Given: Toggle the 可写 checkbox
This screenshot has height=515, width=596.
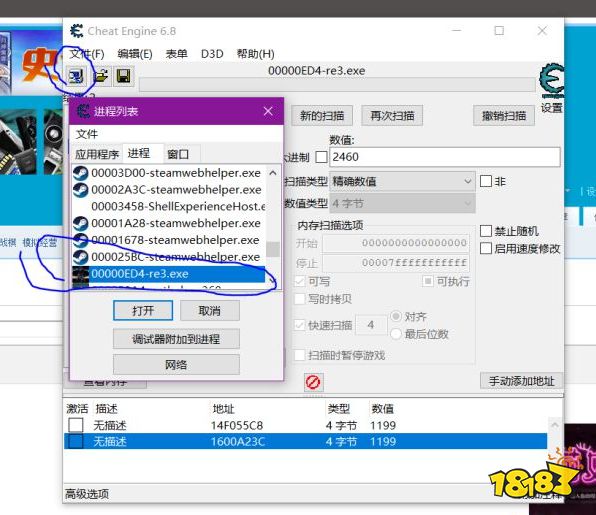Looking at the screenshot, I should pos(300,282).
